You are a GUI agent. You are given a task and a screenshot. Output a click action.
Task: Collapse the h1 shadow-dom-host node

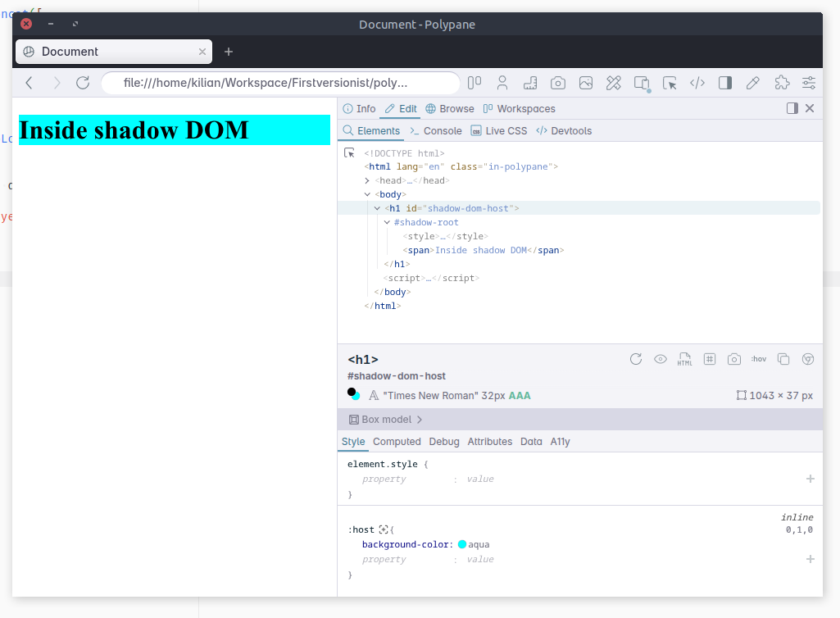click(x=377, y=208)
